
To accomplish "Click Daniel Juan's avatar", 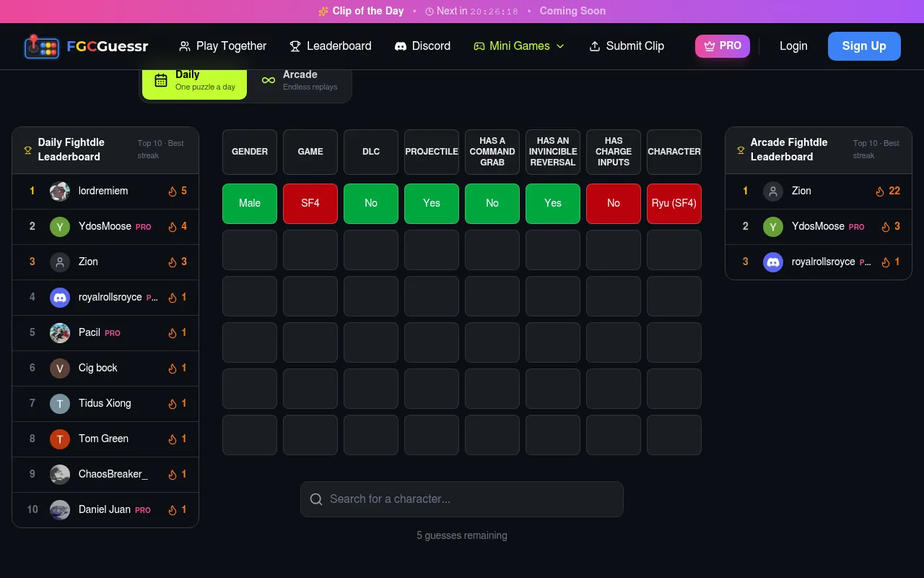I will click(x=60, y=510).
